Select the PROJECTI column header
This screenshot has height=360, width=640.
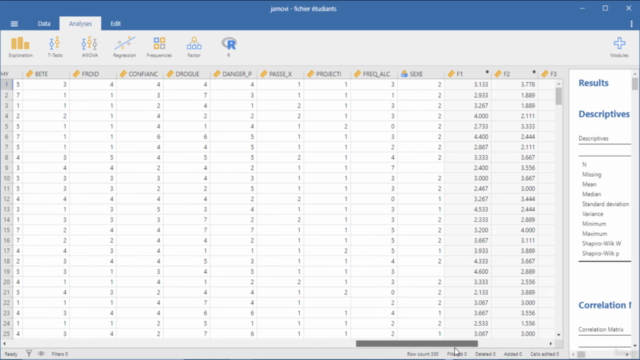pos(328,74)
